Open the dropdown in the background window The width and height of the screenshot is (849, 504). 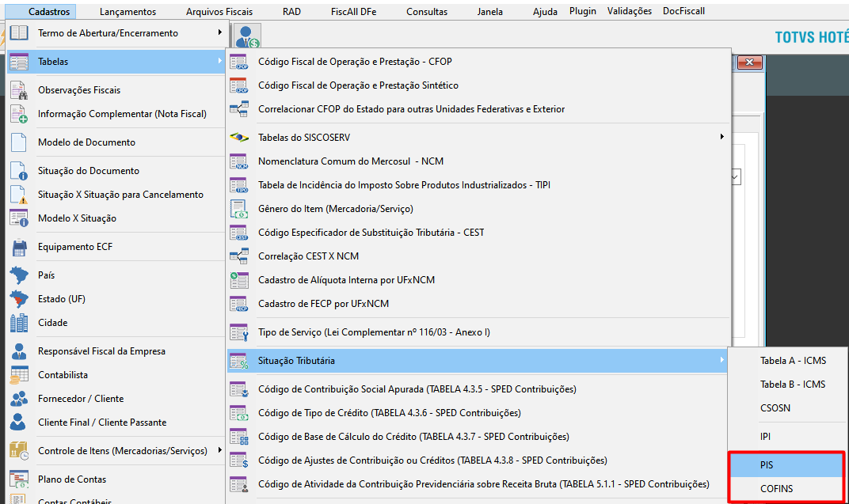click(735, 176)
